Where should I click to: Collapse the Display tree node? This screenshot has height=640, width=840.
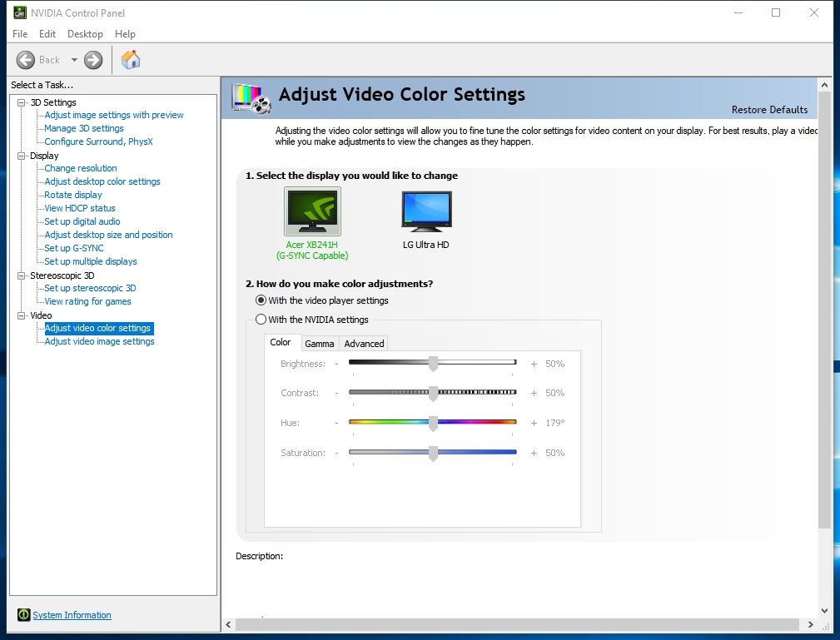pyautogui.click(x=22, y=156)
